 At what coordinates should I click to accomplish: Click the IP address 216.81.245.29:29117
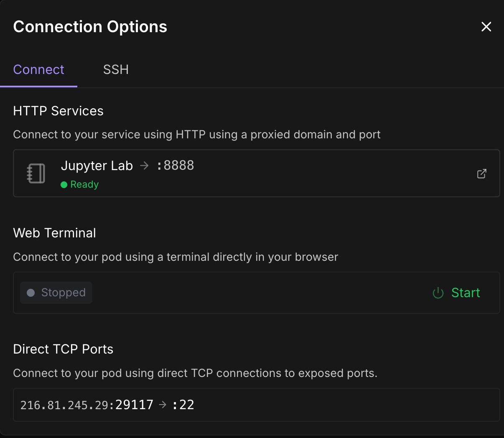(87, 405)
